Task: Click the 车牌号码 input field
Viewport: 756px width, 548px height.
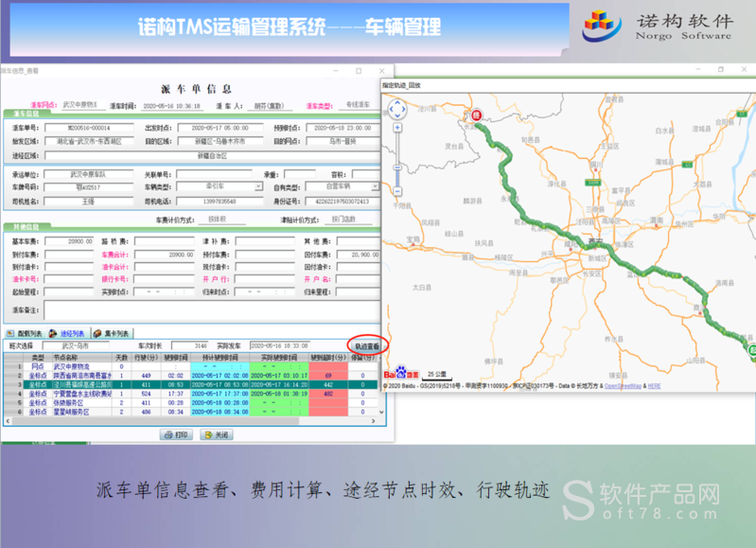Action: click(x=89, y=187)
